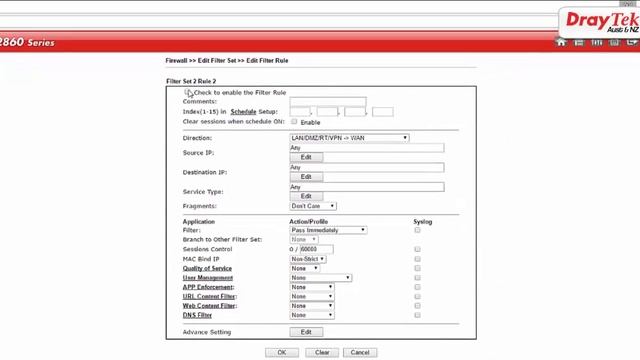640x360 pixels.
Task: Open the Filter Pass Immediately dropdown
Action: 328,230
